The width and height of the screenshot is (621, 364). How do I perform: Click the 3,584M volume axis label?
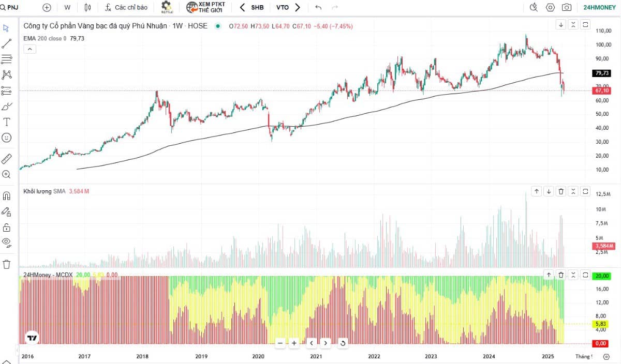tap(604, 246)
